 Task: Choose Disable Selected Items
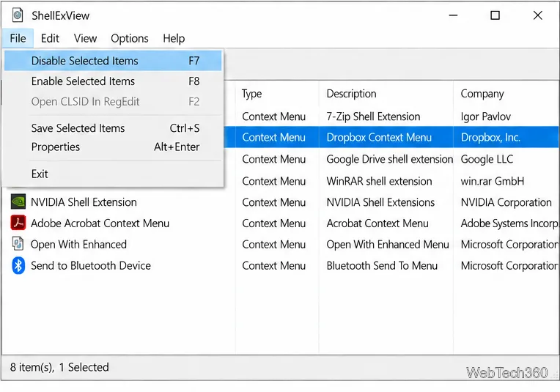(x=113, y=61)
